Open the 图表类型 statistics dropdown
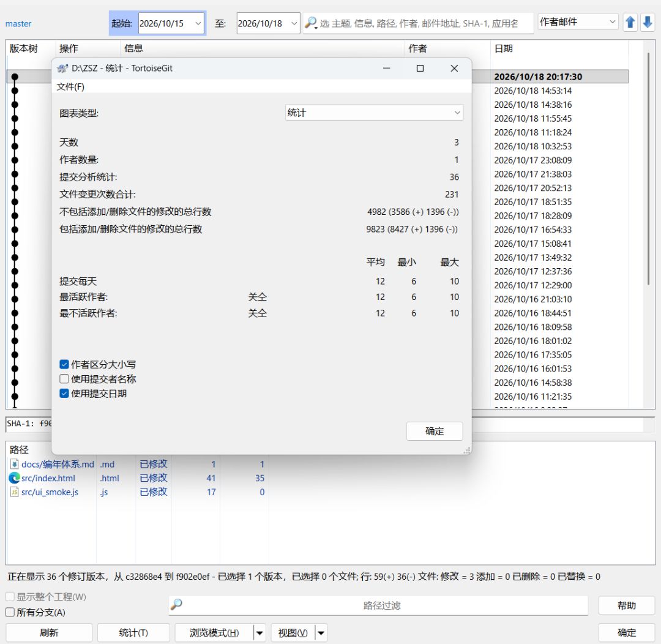Viewport: 661px width, 644px height. (x=374, y=113)
